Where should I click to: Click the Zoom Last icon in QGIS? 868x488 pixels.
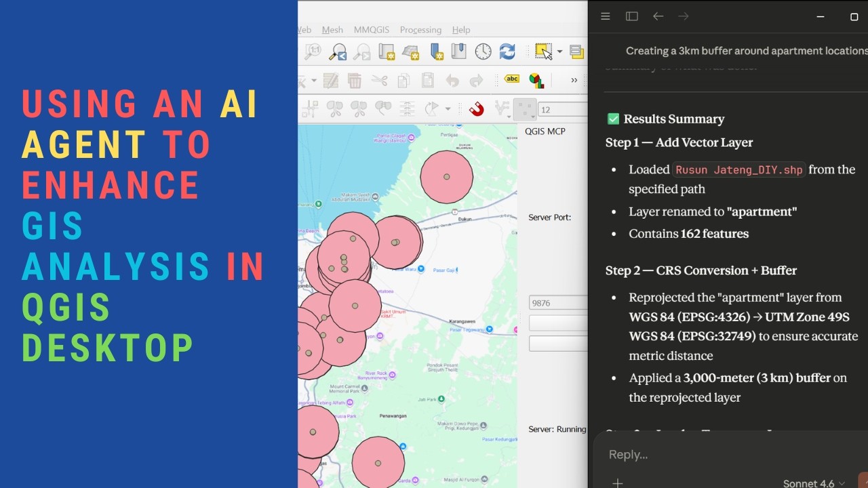pos(338,52)
